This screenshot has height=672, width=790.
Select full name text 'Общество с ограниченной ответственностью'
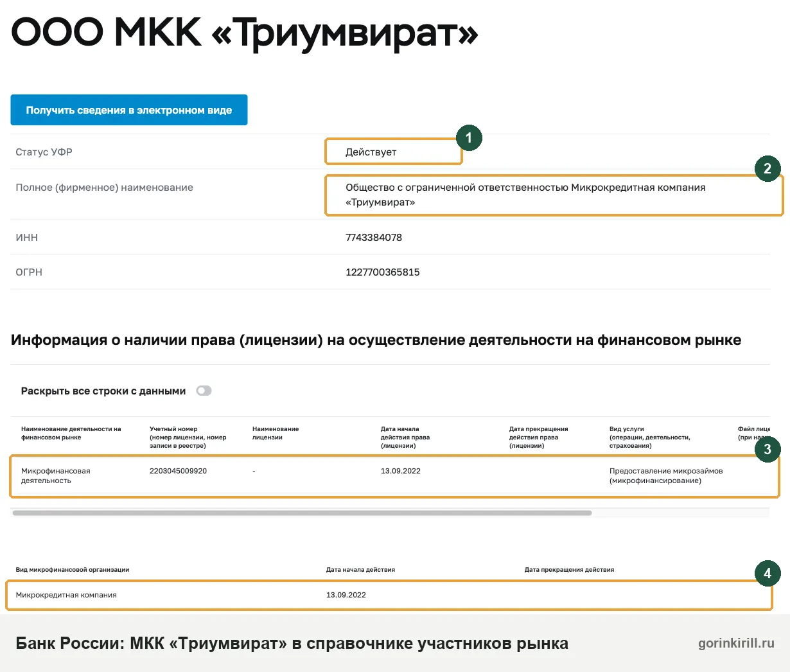click(457, 188)
